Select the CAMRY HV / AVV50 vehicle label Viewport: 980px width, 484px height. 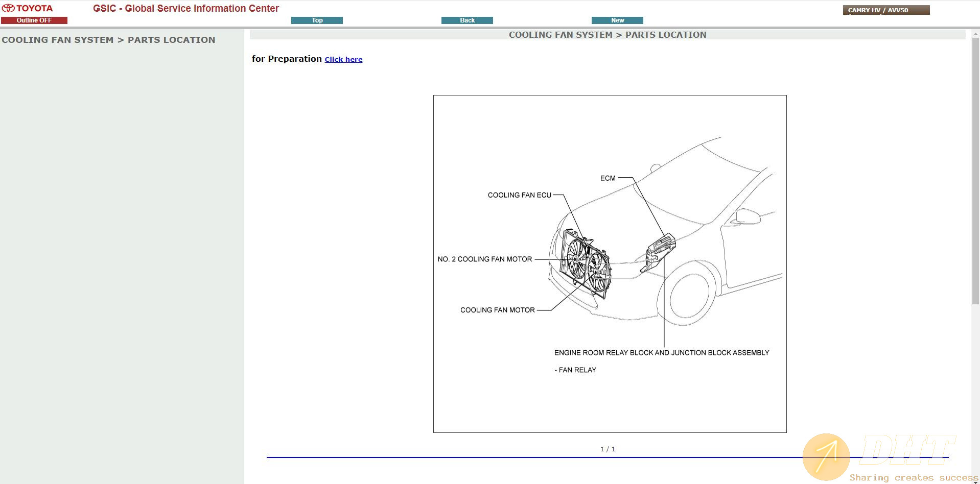(886, 10)
